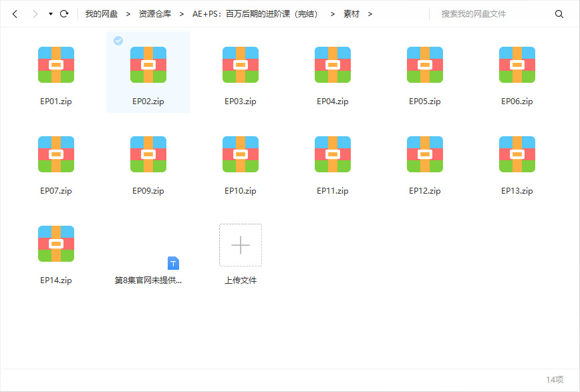Viewport: 580px width, 392px height.
Task: Navigate to 我的网盘 in breadcrumb
Action: coord(102,14)
